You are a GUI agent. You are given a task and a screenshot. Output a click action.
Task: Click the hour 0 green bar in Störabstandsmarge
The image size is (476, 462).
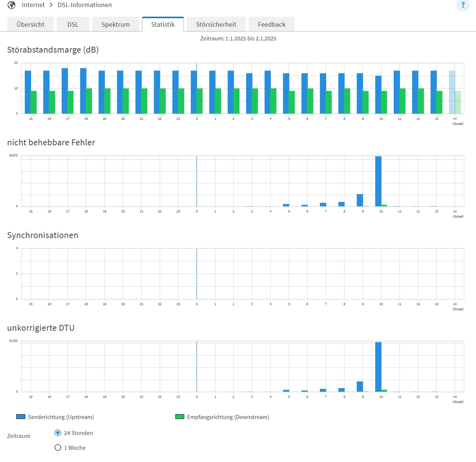coord(199,101)
